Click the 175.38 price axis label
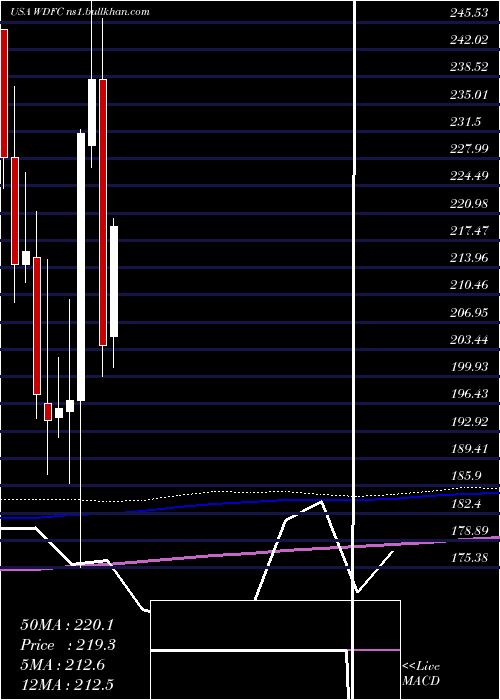Image resolution: width=500 pixels, height=700 pixels. click(469, 558)
